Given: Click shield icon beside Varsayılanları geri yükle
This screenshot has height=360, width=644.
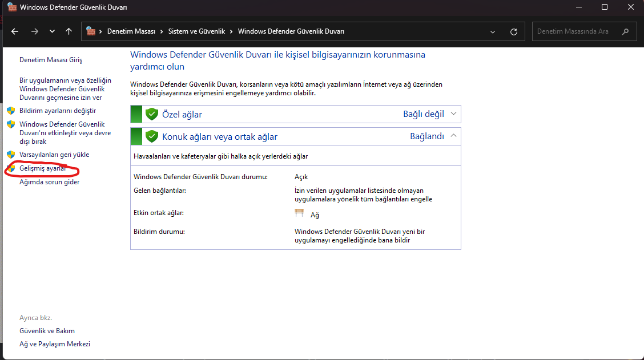Looking at the screenshot, I should (x=11, y=155).
